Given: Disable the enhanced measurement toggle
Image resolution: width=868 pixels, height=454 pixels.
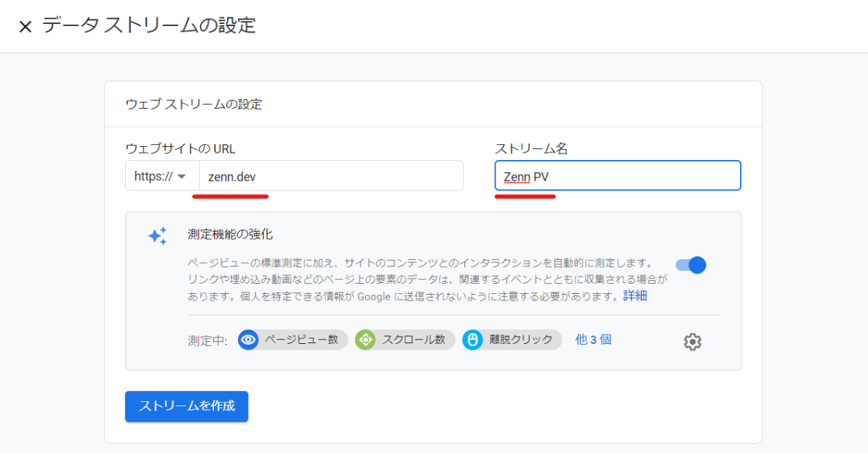Looking at the screenshot, I should tap(691, 265).
